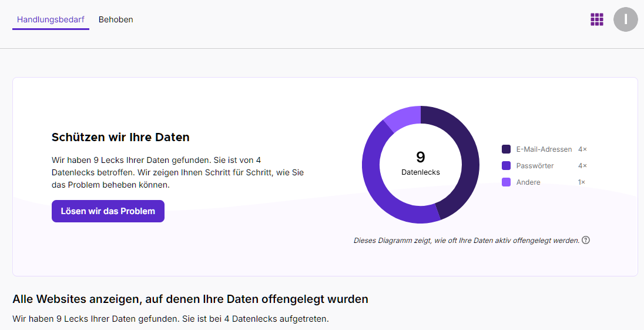Screen dimensions: 644x330
Task: Click the E-Mail-Adressen 4× count value
Action: coord(582,149)
